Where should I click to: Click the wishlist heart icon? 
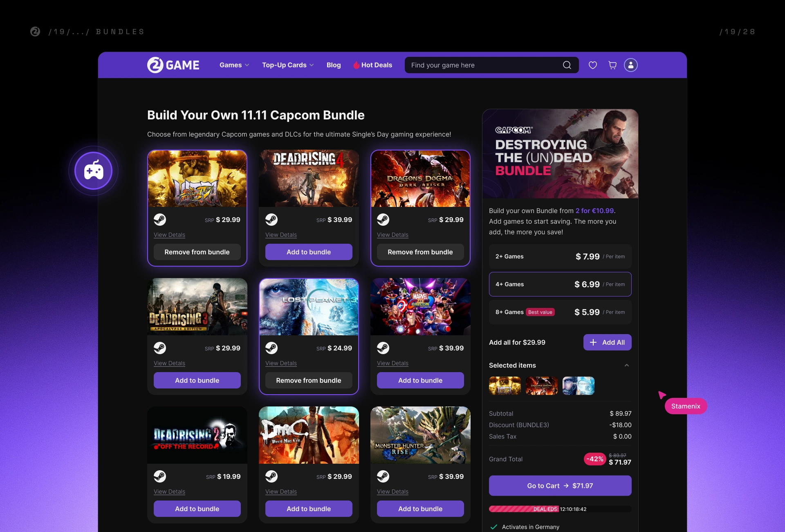(x=592, y=65)
